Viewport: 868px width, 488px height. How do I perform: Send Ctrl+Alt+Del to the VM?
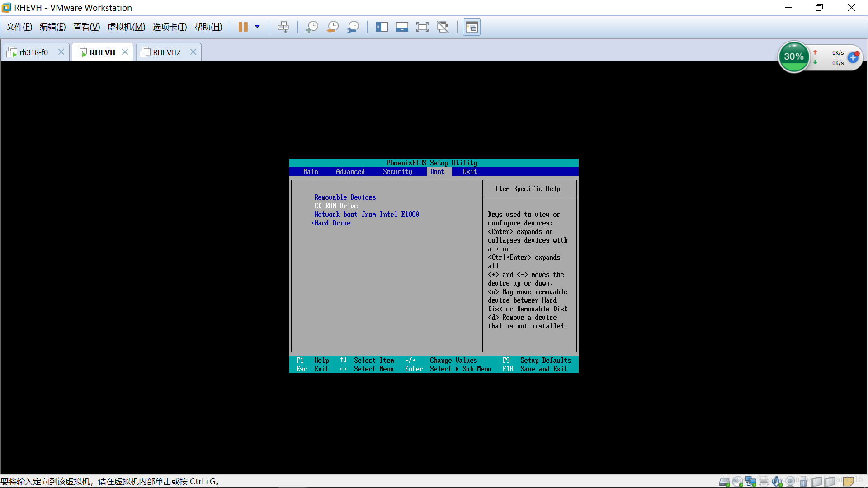point(283,27)
